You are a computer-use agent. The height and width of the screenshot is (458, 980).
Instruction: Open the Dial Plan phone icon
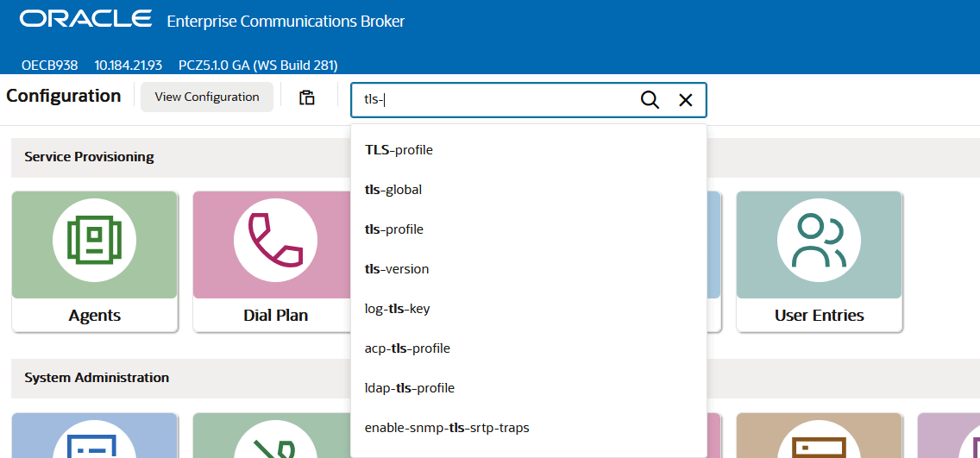click(276, 241)
